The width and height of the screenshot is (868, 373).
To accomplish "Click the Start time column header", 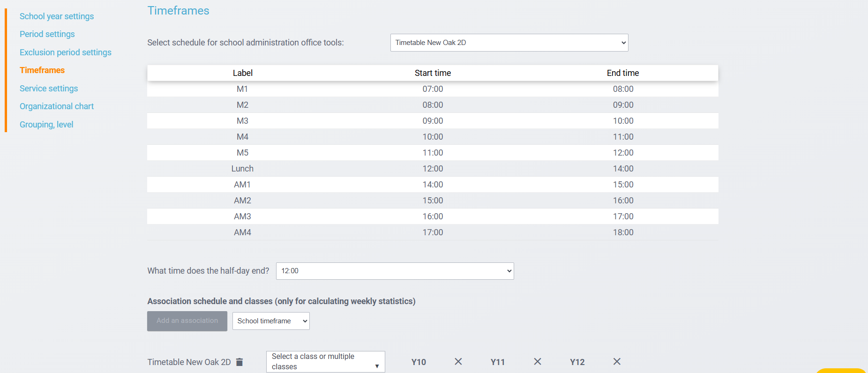I will point(432,73).
